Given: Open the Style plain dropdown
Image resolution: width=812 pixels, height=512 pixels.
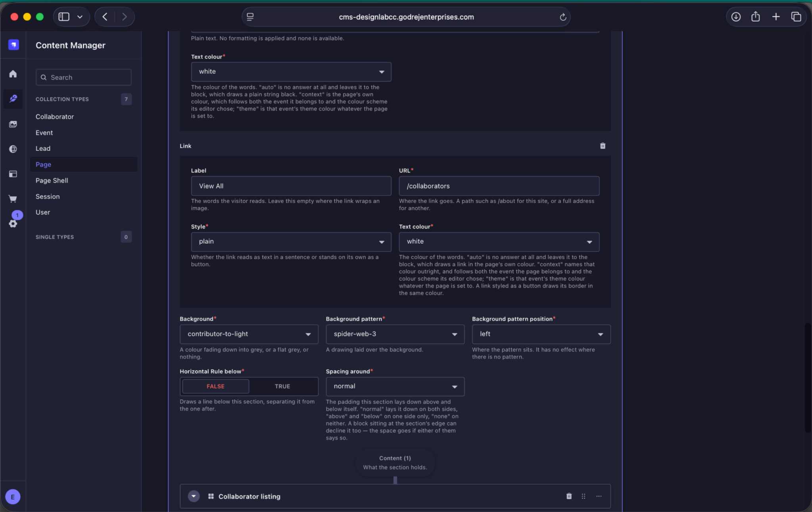Looking at the screenshot, I should tap(291, 242).
